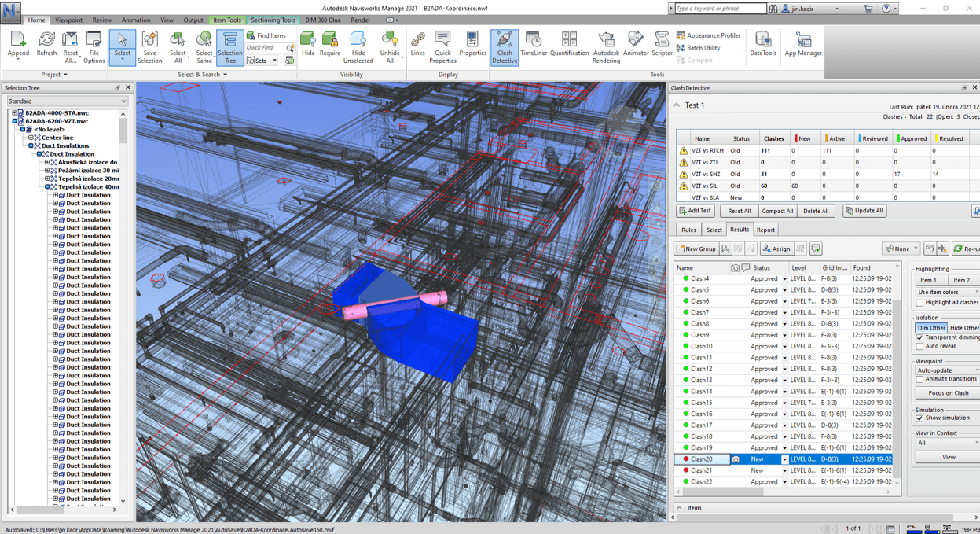This screenshot has height=534, width=980.
Task: Toggle the Show simulation checkbox
Action: click(919, 418)
